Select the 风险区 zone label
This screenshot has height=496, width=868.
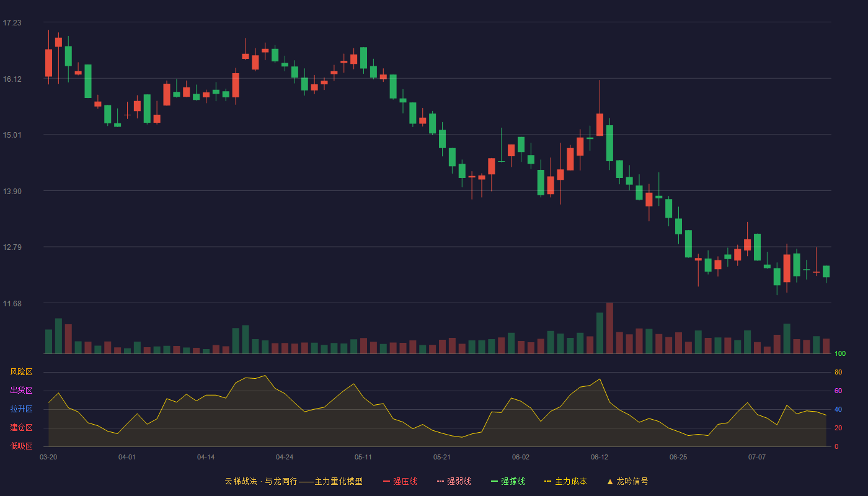click(21, 372)
